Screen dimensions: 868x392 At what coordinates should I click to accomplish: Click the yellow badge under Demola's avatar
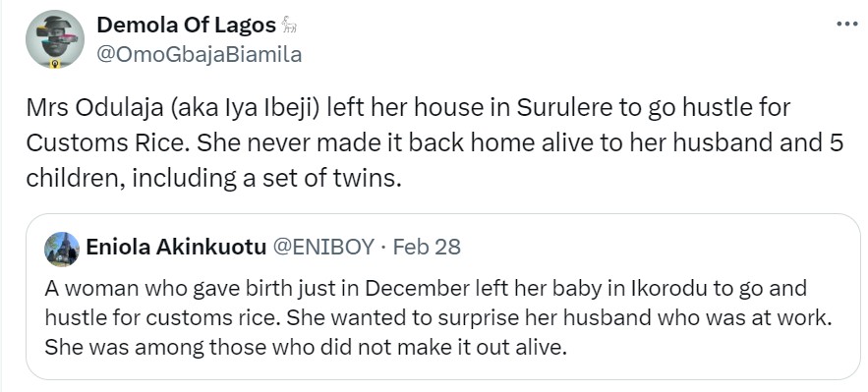[54, 64]
